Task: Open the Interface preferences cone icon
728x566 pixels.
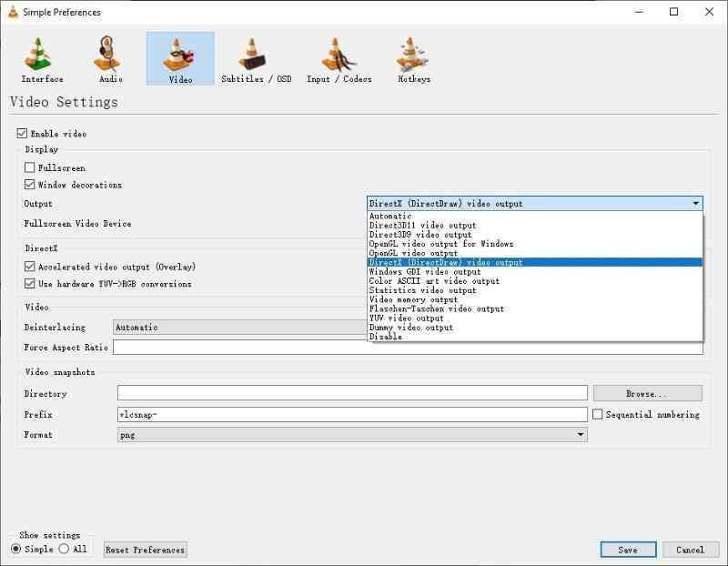Action: coord(38,55)
